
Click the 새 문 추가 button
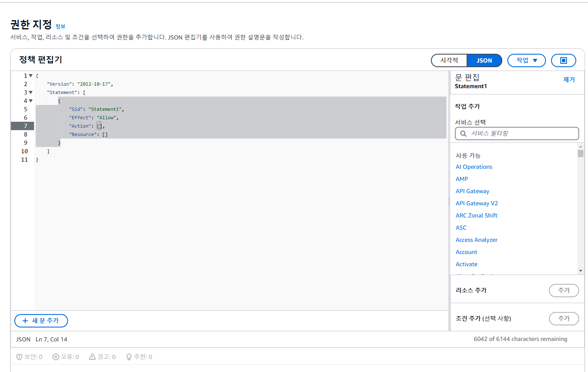click(x=41, y=321)
